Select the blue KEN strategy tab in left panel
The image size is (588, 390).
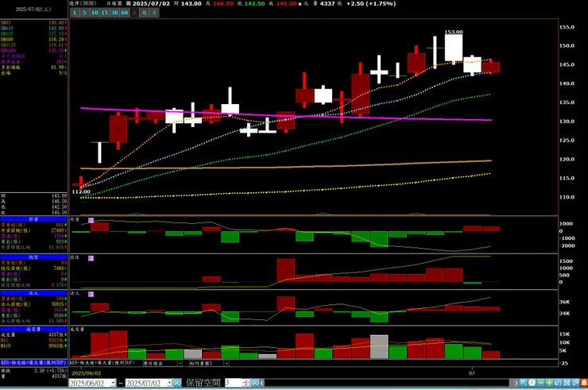33,363
